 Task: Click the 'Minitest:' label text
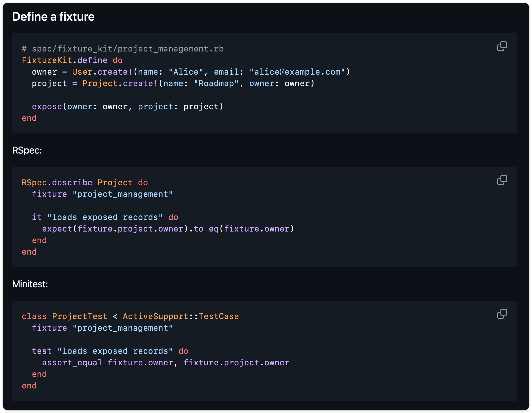pos(30,284)
